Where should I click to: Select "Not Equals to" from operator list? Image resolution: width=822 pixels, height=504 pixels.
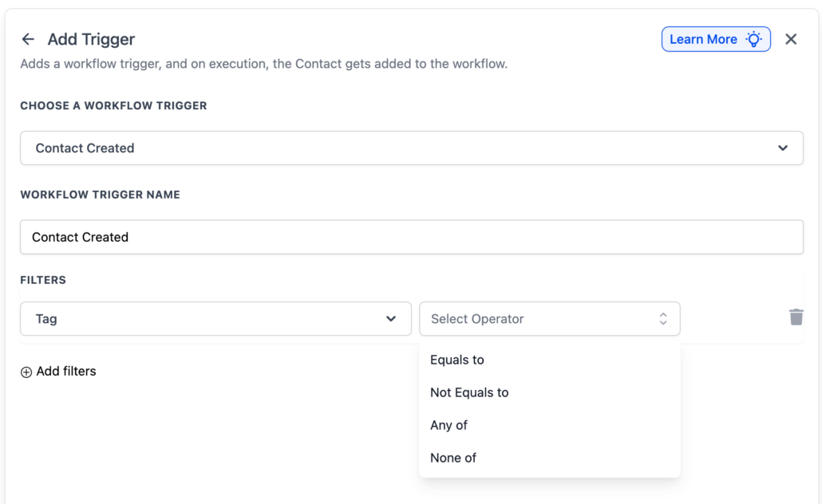pyautogui.click(x=469, y=392)
